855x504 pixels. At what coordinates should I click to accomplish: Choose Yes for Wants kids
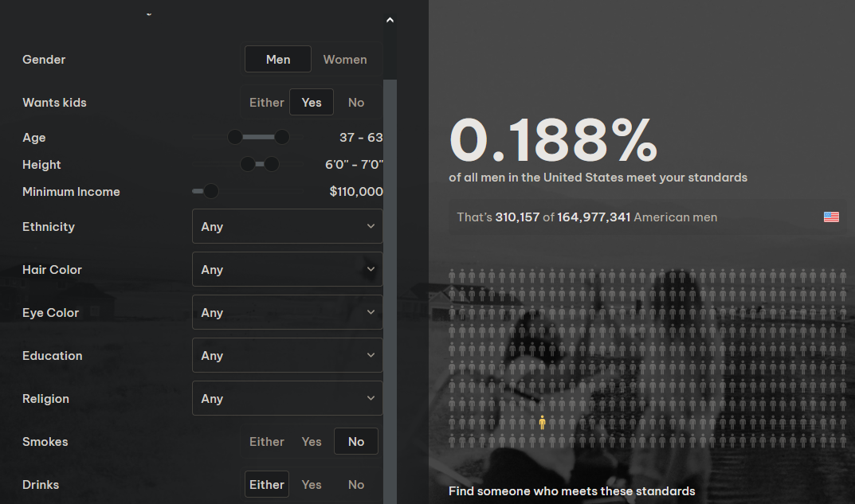coord(312,103)
